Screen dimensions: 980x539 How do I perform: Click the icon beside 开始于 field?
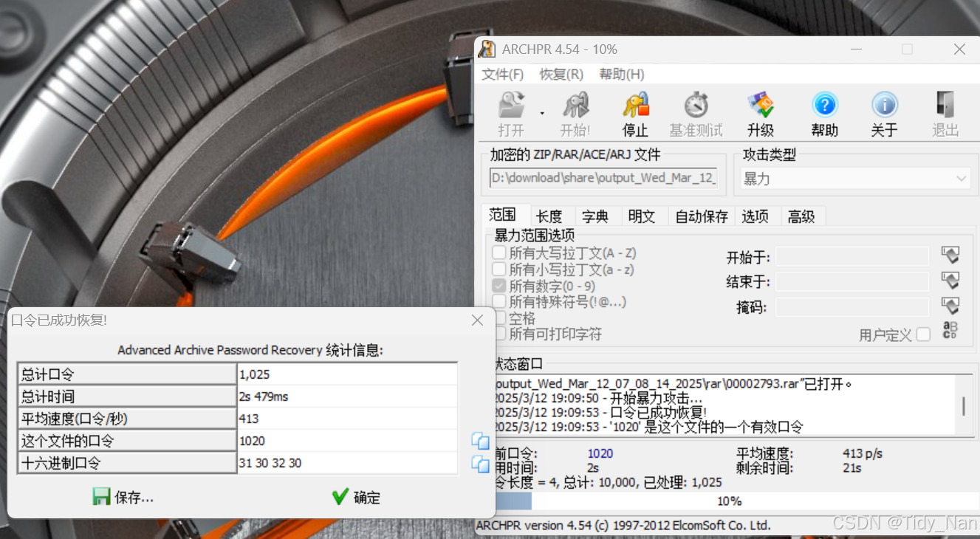950,255
